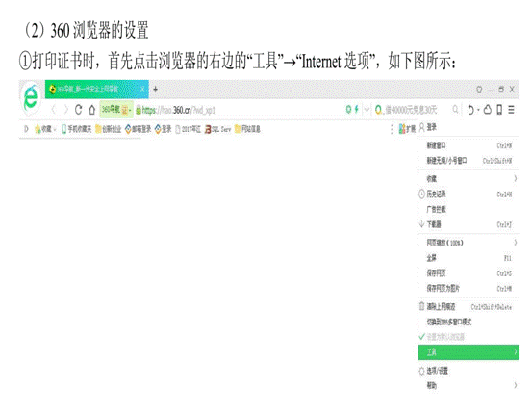Click the browser forward arrow
The width and height of the screenshot is (532, 415).
66,110
